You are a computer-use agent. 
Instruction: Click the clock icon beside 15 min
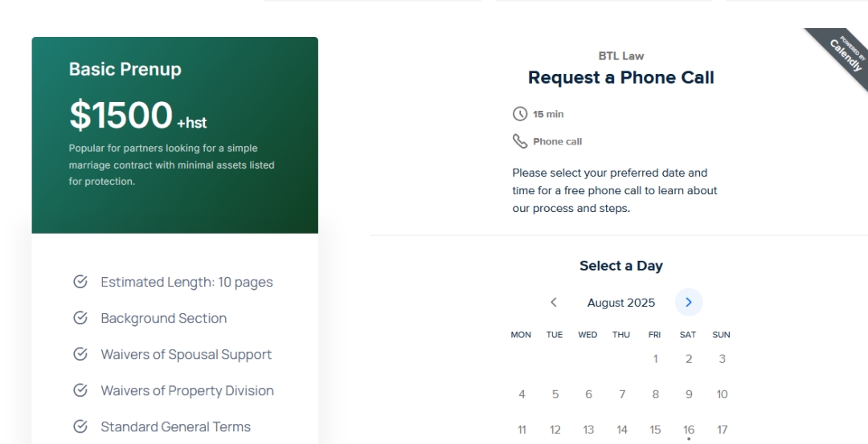pyautogui.click(x=520, y=114)
